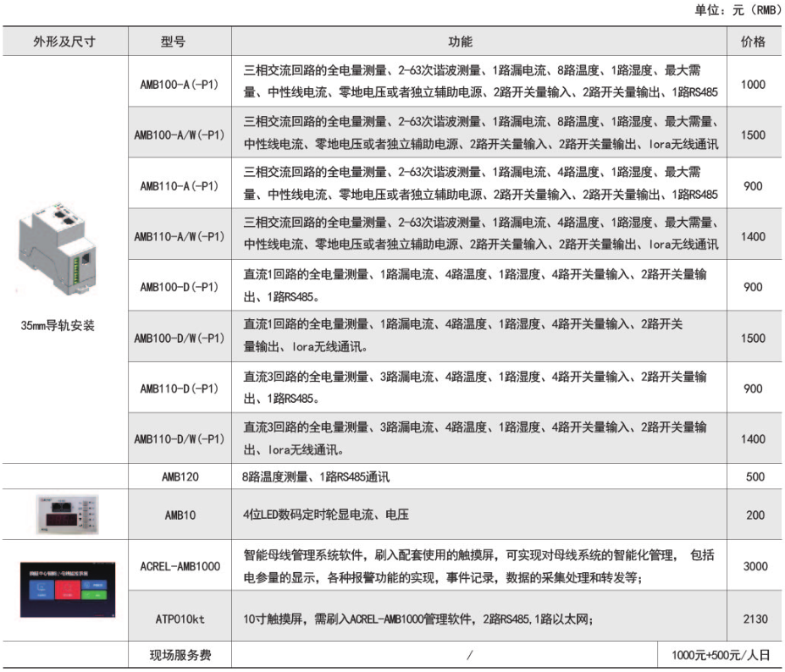Click the AMB110-A(-P1) model cell
Viewport: 785px width, 672px height.
(x=180, y=185)
